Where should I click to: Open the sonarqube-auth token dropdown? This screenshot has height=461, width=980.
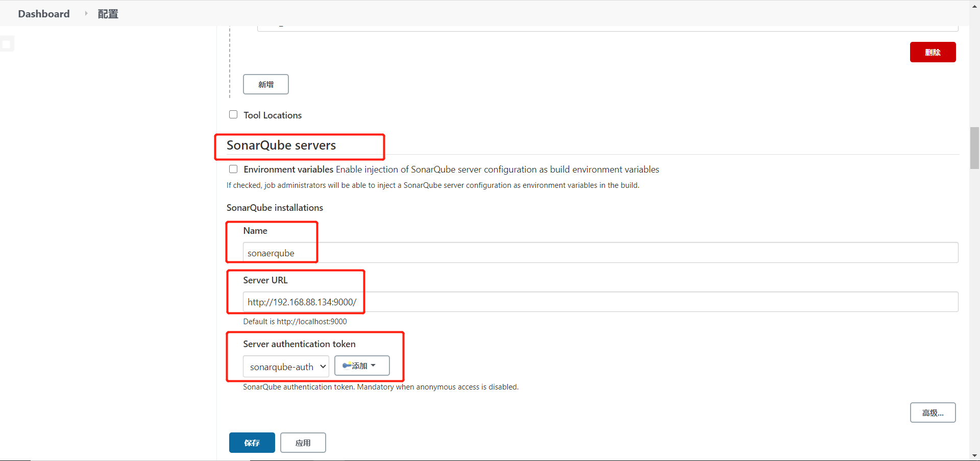pos(286,367)
